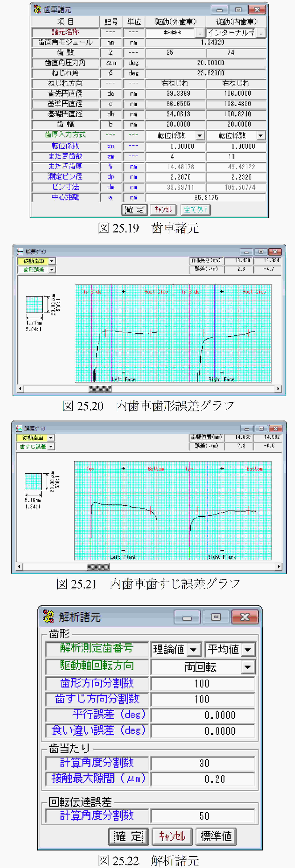Click 歯直角圧力角 value 20.00000
This screenshot has width=295, height=868.
point(206,63)
